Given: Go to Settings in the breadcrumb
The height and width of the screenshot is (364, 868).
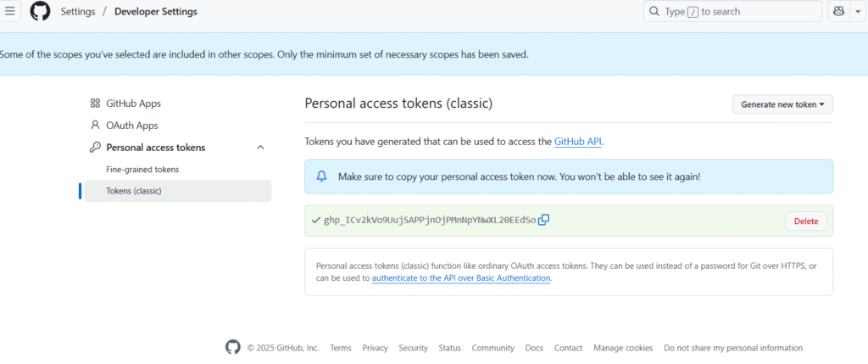Looking at the screenshot, I should pyautogui.click(x=77, y=12).
